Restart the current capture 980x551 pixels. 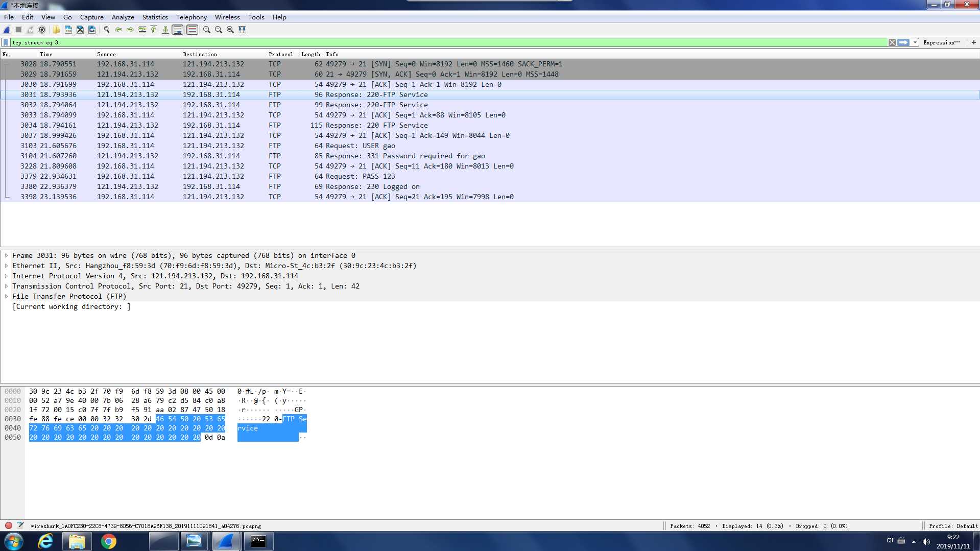click(30, 30)
